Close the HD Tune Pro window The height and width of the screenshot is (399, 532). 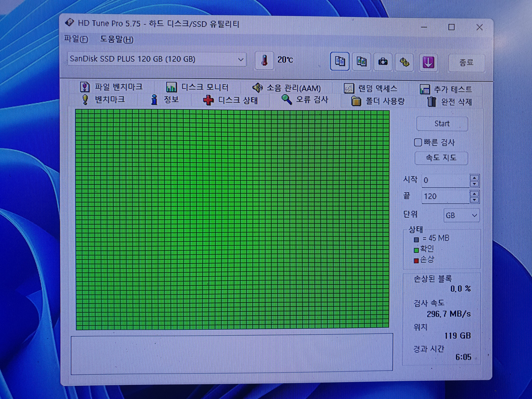[x=479, y=27]
